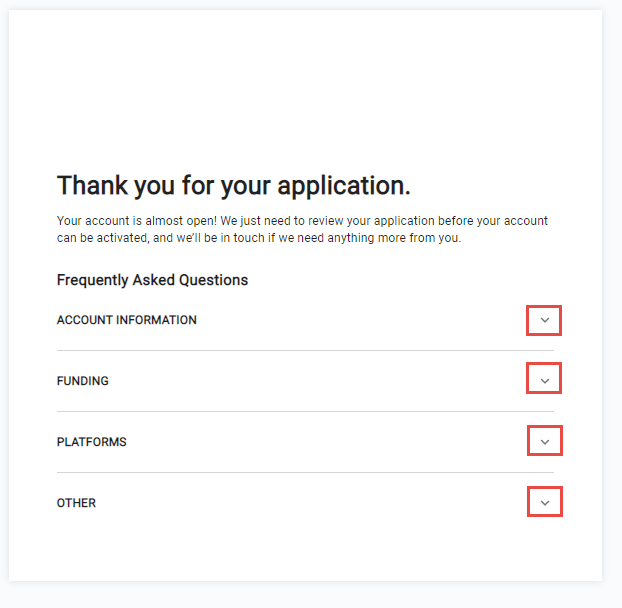Expand the Account Information chevron
This screenshot has height=608, width=622.
coord(544,321)
